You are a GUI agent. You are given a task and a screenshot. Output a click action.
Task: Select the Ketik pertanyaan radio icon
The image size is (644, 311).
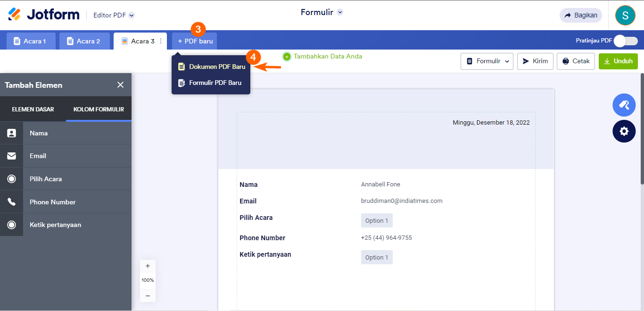pos(11,225)
